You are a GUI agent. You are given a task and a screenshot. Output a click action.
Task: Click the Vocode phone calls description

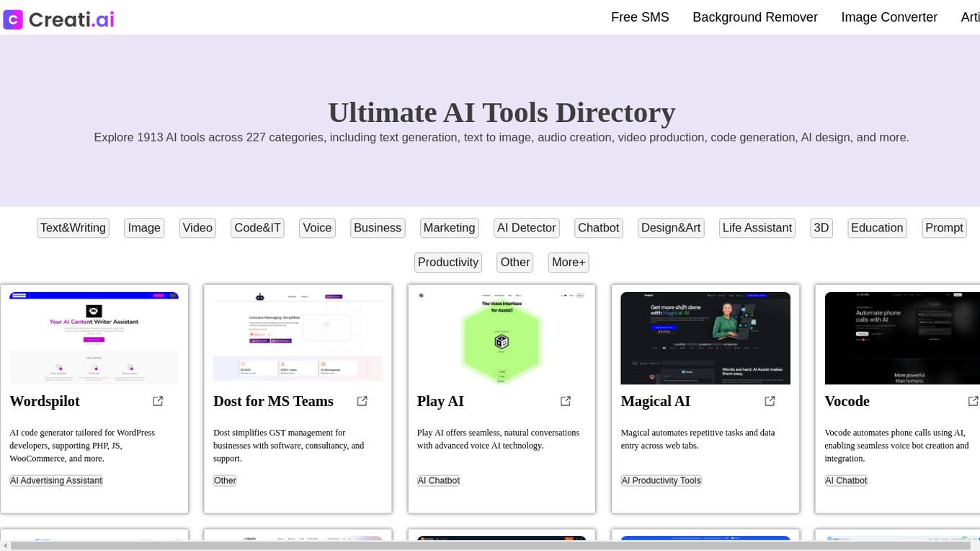click(897, 446)
